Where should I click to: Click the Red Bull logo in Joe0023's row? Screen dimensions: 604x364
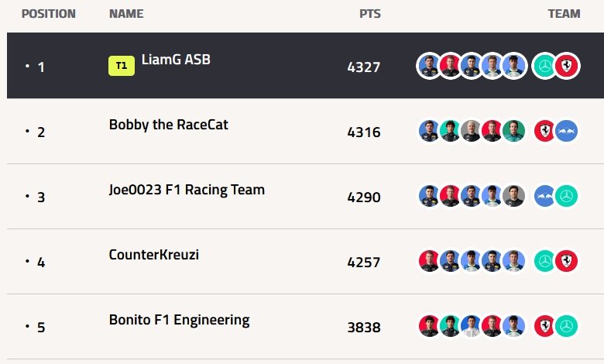pos(544,196)
